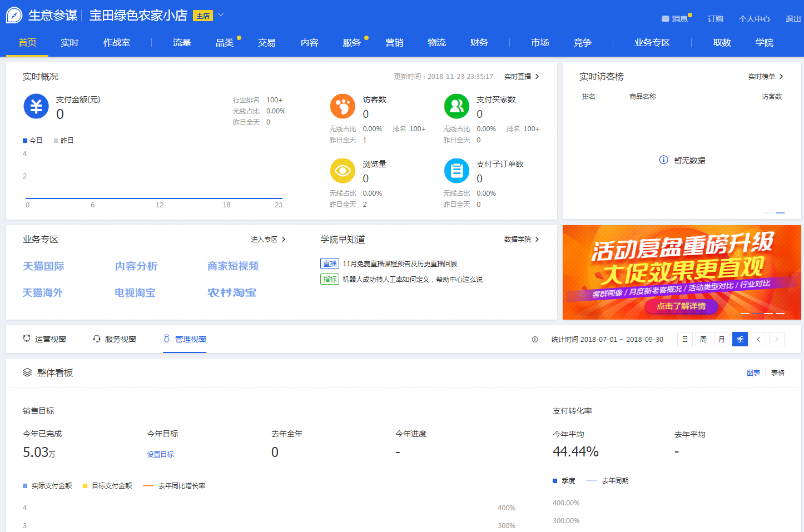Click the 生意参谋 compass logo icon
This screenshot has width=804, height=532.
14,15
